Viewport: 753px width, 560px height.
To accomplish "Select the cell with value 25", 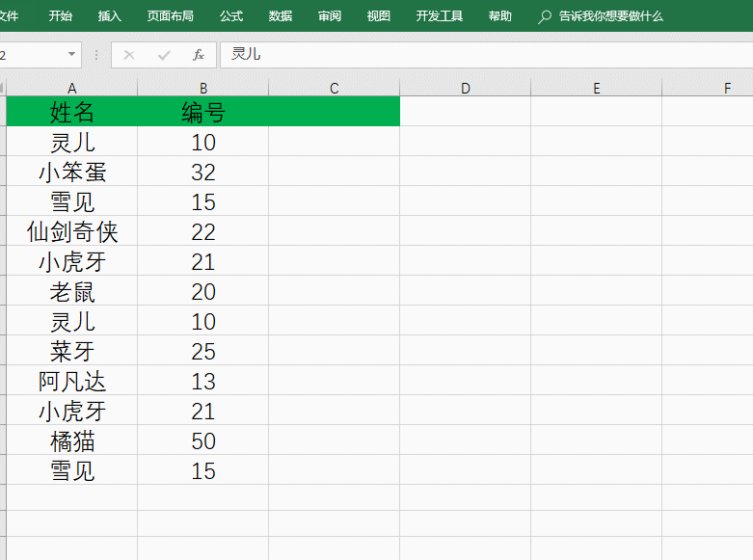I will pos(203,351).
